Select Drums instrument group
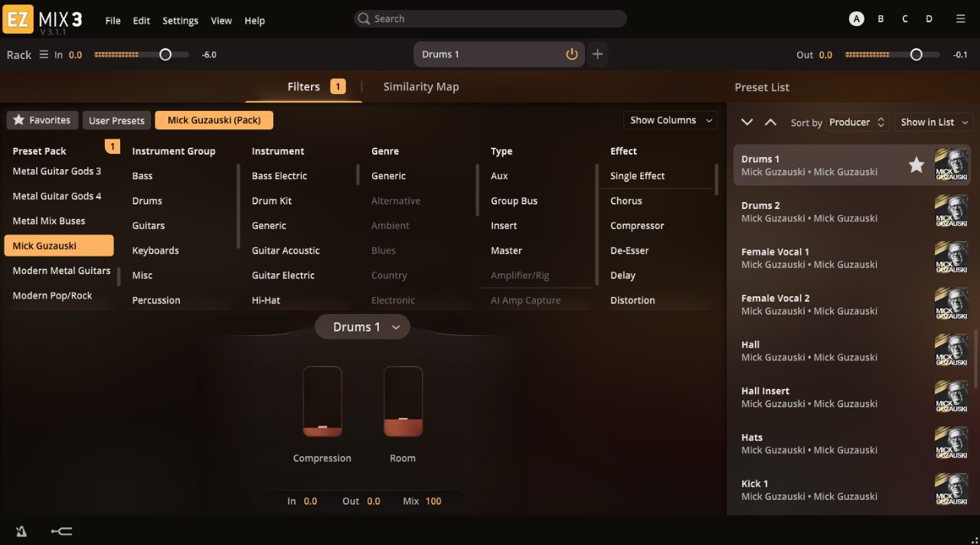The image size is (980, 545). pos(147,201)
